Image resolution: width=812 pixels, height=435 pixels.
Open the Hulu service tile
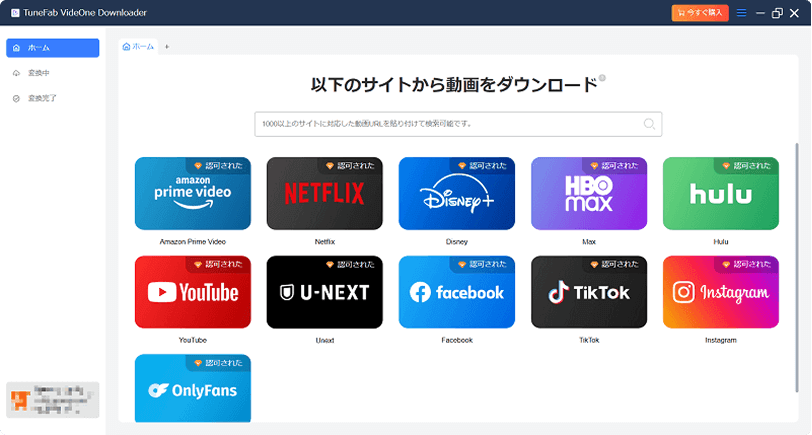721,193
